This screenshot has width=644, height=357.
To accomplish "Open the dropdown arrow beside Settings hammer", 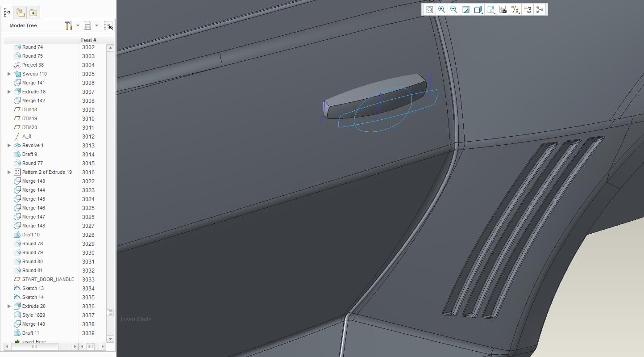I will click(x=78, y=25).
